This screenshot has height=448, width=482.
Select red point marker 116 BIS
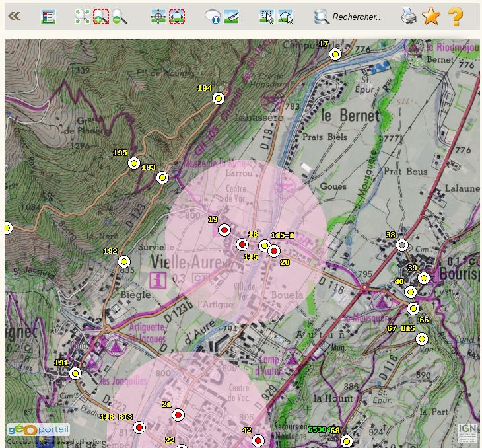point(139,428)
